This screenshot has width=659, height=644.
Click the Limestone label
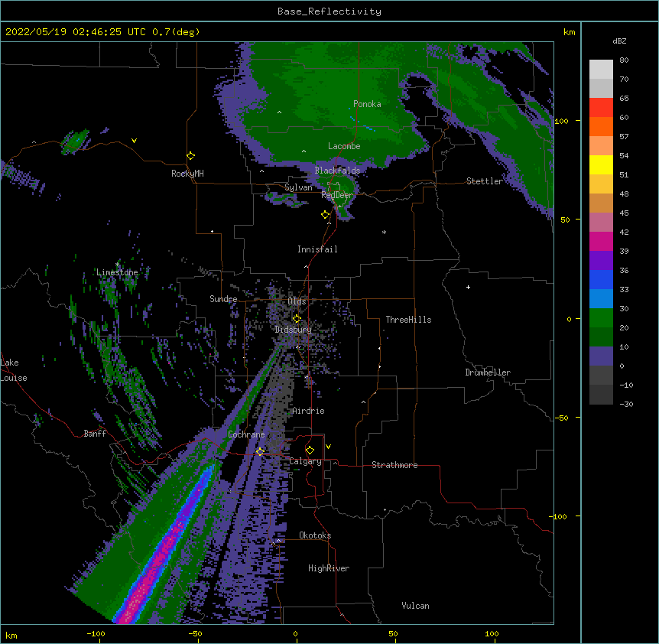pos(117,272)
